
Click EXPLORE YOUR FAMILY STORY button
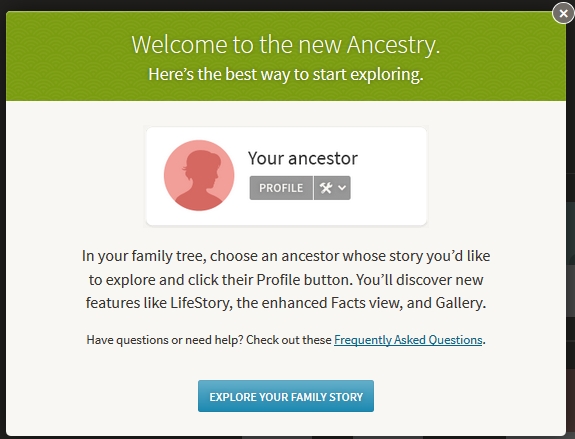pyautogui.click(x=286, y=396)
